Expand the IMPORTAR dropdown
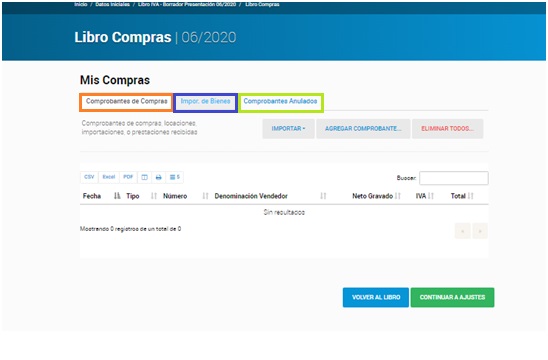The height and width of the screenshot is (360, 548). tap(288, 129)
